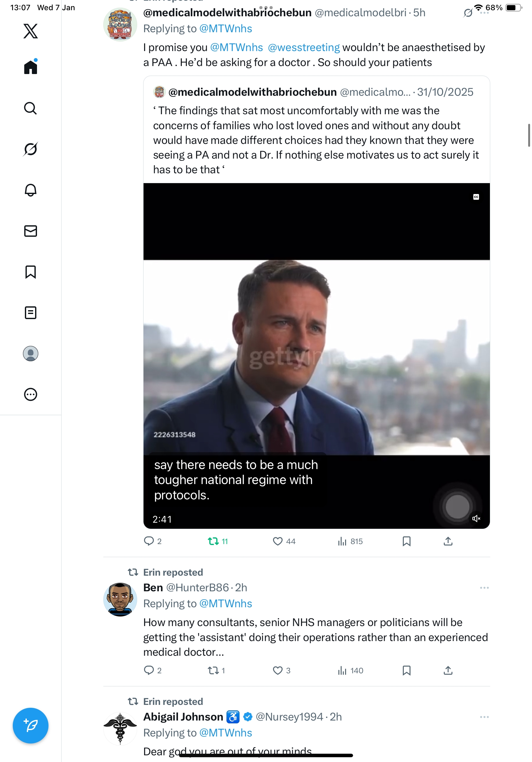Undo repost on the video tweet

pyautogui.click(x=213, y=541)
